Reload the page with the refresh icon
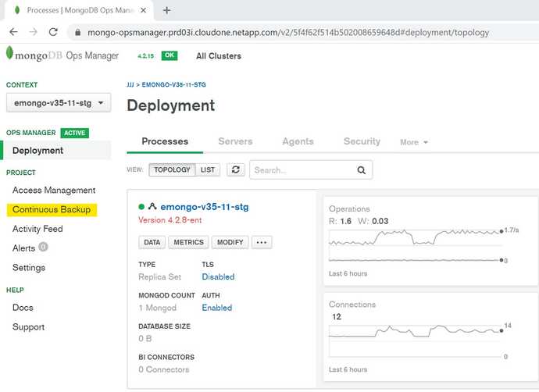539x392 pixels. pyautogui.click(x=53, y=32)
